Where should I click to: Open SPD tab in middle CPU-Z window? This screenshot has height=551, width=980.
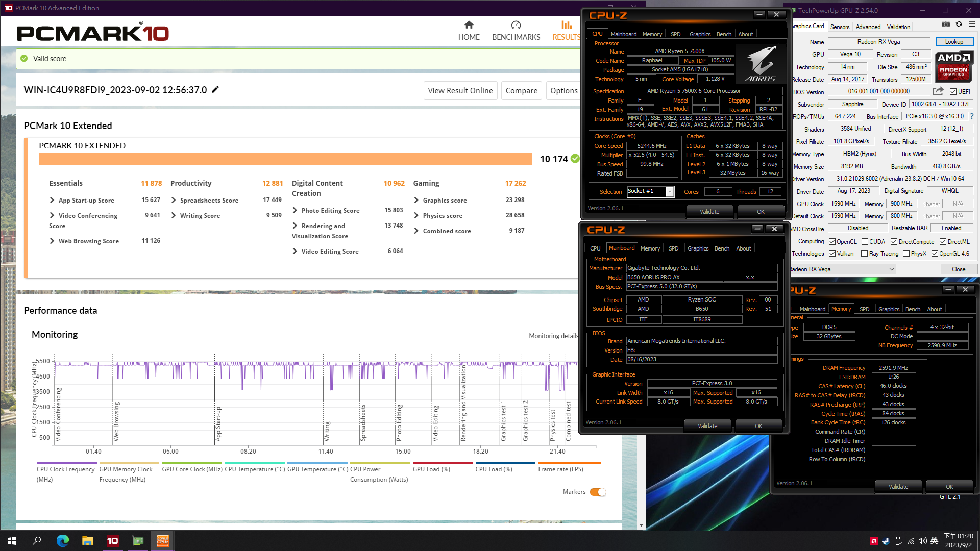click(x=673, y=248)
